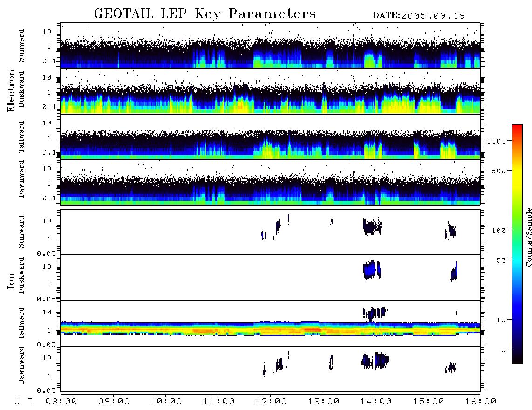
Task: Click the "16:00" time tick label
Action: tap(481, 402)
